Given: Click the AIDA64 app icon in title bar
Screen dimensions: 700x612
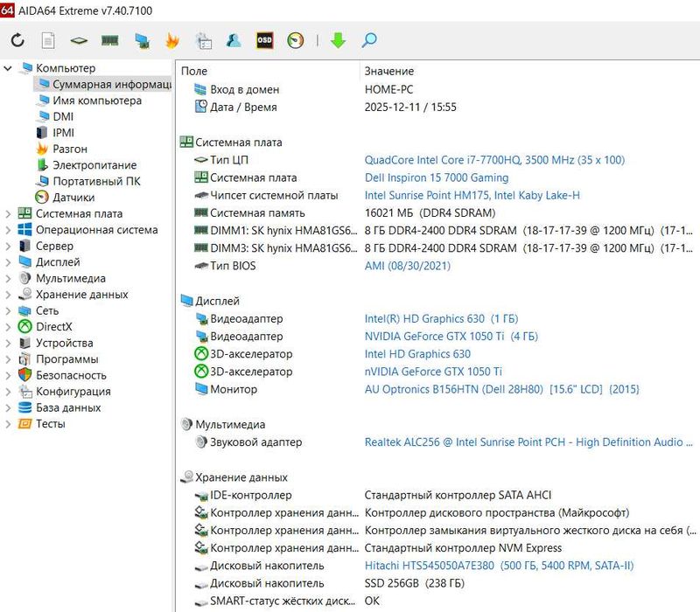Looking at the screenshot, I should (7, 10).
